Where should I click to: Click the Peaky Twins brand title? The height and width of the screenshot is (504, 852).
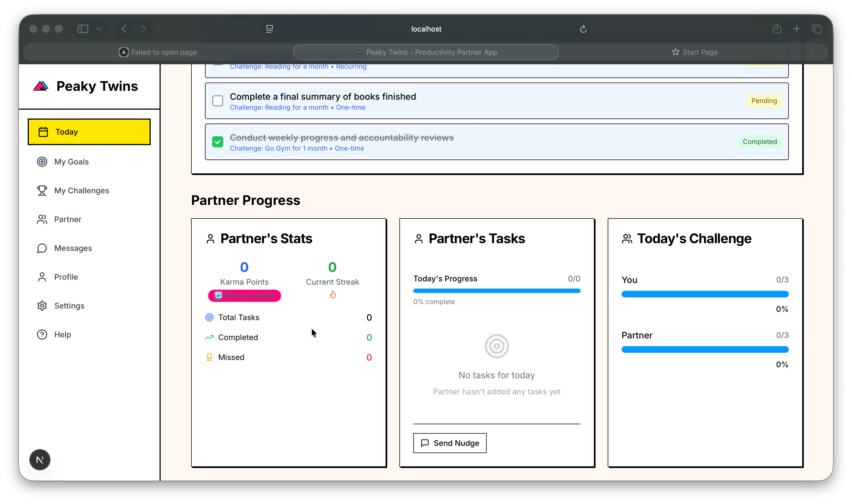(x=97, y=86)
